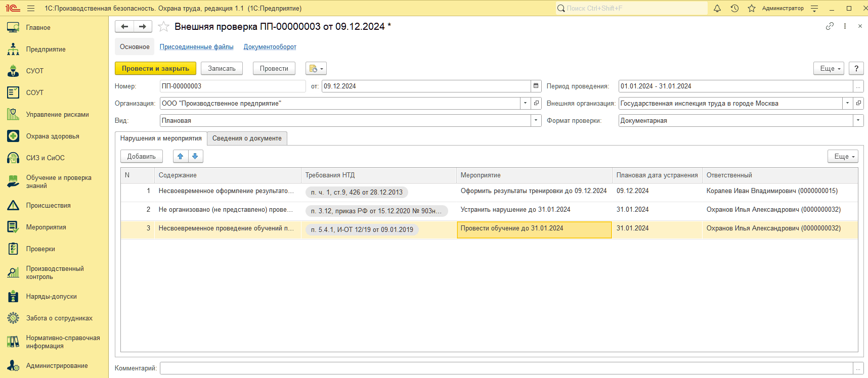
Task: Expand the Формат проверки dropdown
Action: click(x=858, y=121)
